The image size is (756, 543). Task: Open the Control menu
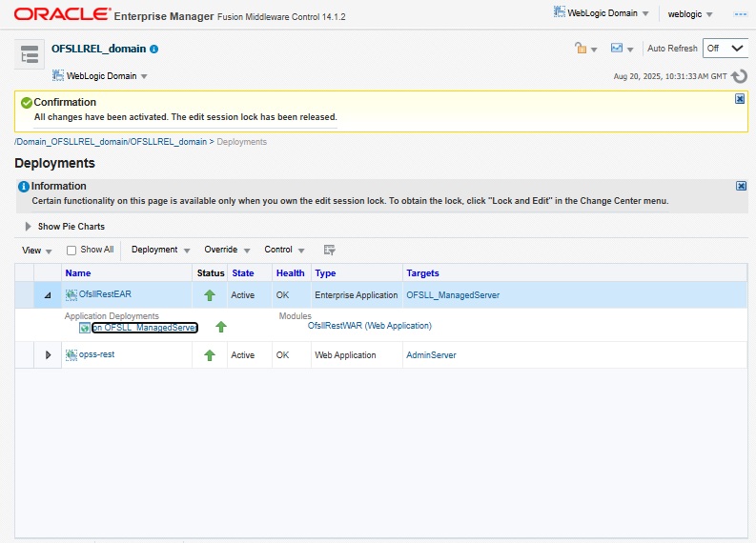pyautogui.click(x=284, y=250)
